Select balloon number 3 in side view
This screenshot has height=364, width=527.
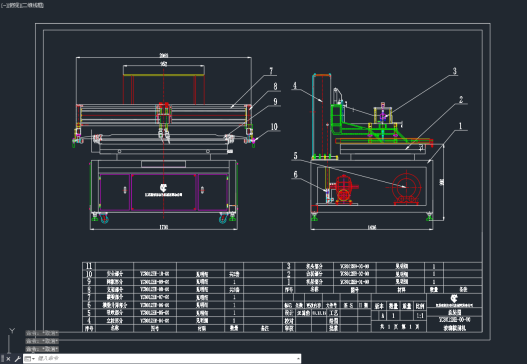tap(454, 71)
